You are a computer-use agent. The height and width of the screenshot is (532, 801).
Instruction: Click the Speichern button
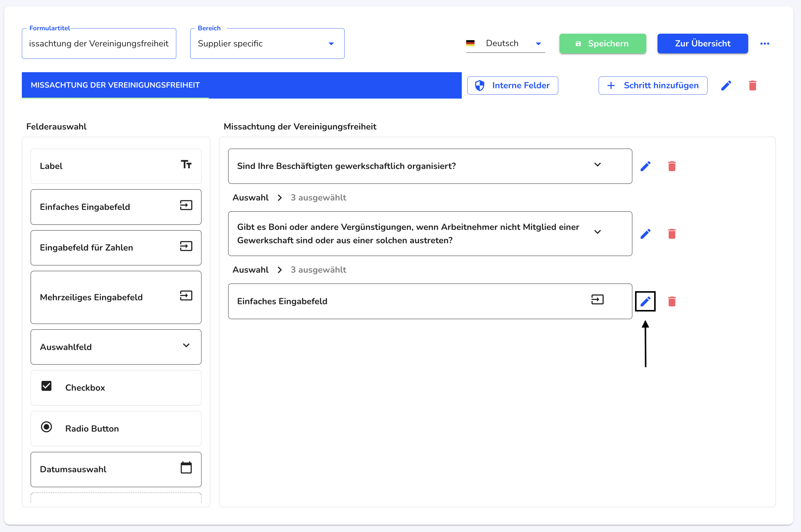(x=603, y=43)
